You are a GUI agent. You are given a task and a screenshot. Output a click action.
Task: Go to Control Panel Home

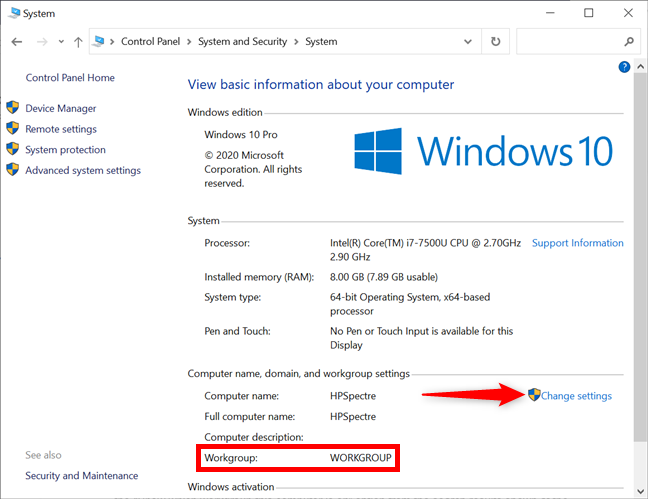pos(70,78)
